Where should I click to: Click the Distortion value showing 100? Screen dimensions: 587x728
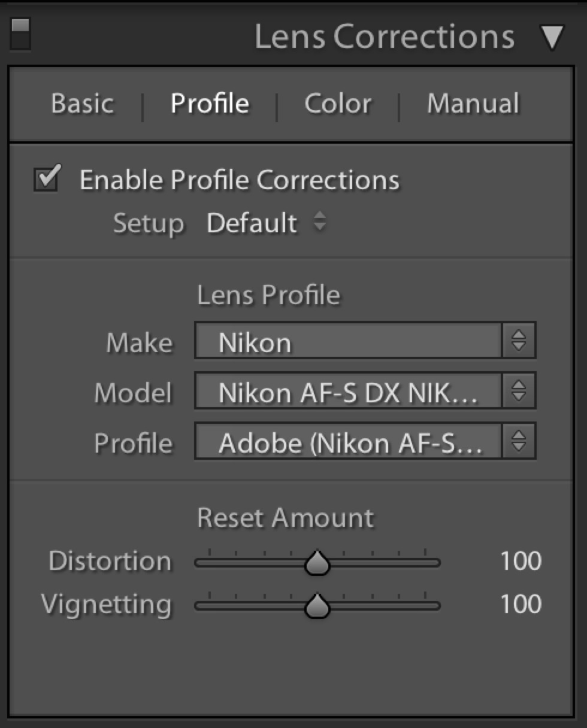click(x=520, y=562)
